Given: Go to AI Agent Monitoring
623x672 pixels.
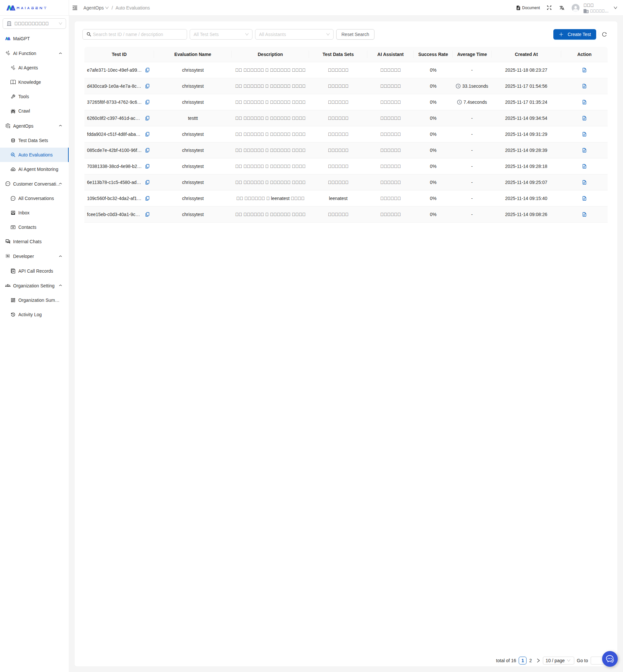Looking at the screenshot, I should (x=38, y=169).
